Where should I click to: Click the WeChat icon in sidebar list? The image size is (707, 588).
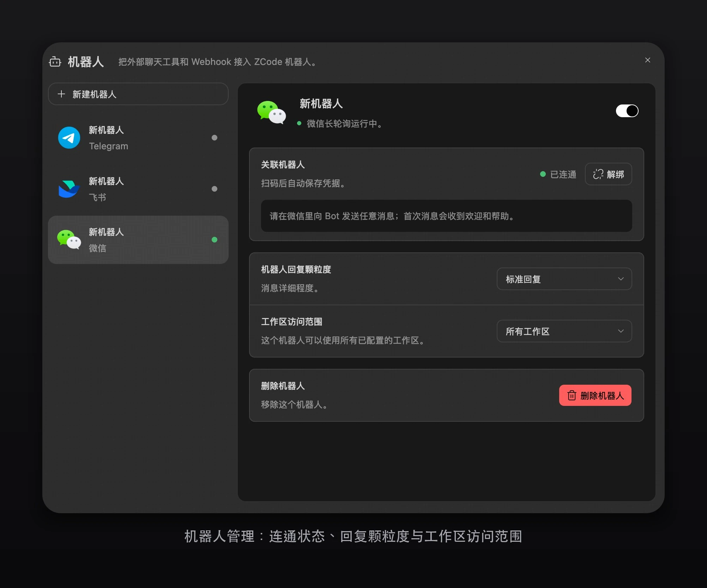pyautogui.click(x=69, y=240)
